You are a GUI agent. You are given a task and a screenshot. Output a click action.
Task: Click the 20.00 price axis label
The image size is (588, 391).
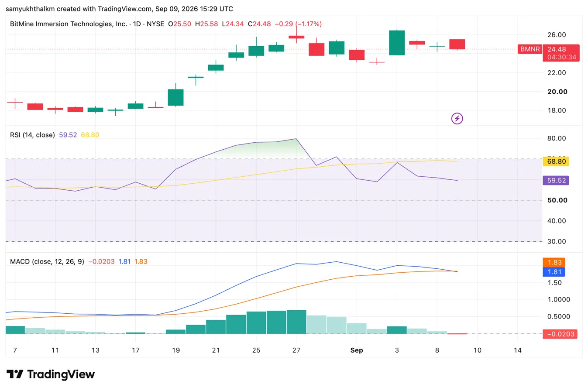click(x=557, y=92)
